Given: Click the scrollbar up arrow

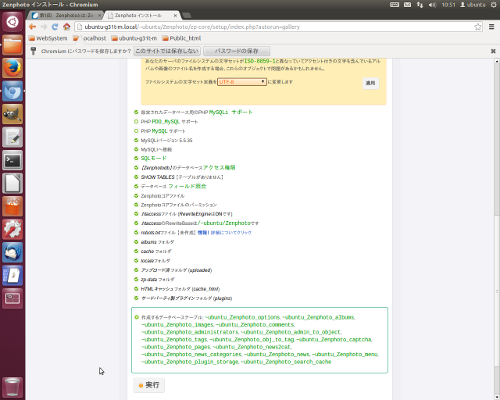Looking at the screenshot, I should point(497,61).
